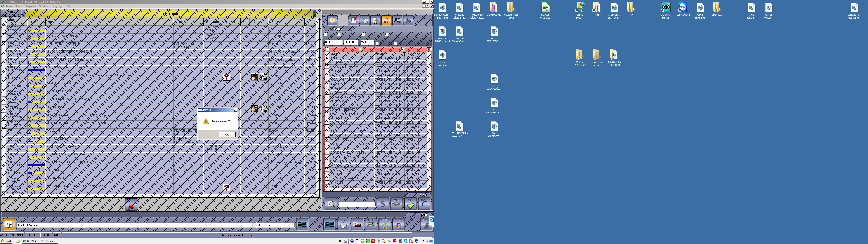Screen dimensions: 868x244
Task: Click the magnifier search icon in Modify panel
Action: click(331, 204)
